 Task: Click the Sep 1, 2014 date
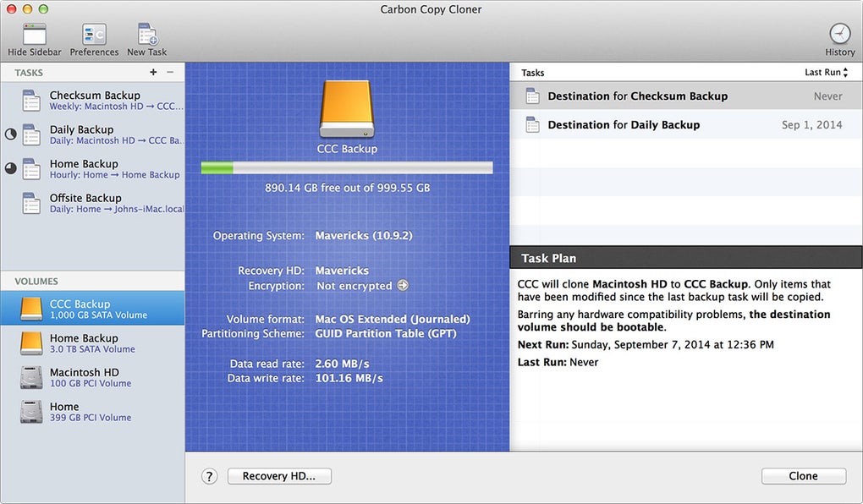click(812, 125)
